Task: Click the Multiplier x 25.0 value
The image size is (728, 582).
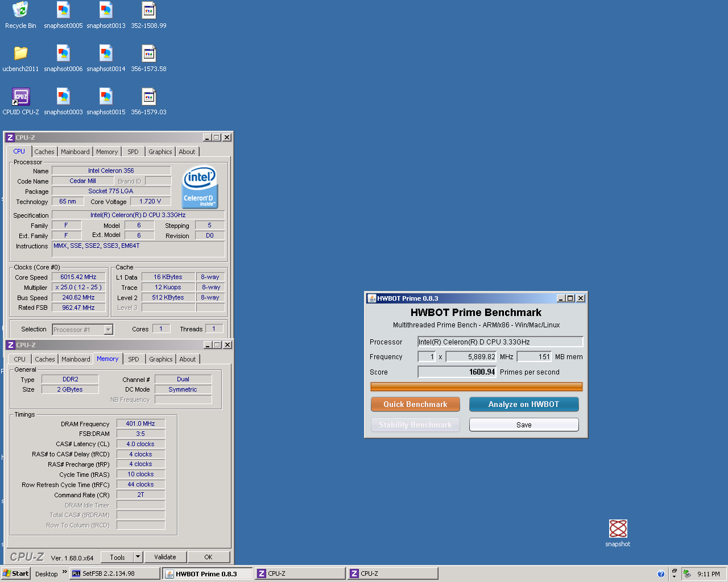Action: (x=78, y=287)
